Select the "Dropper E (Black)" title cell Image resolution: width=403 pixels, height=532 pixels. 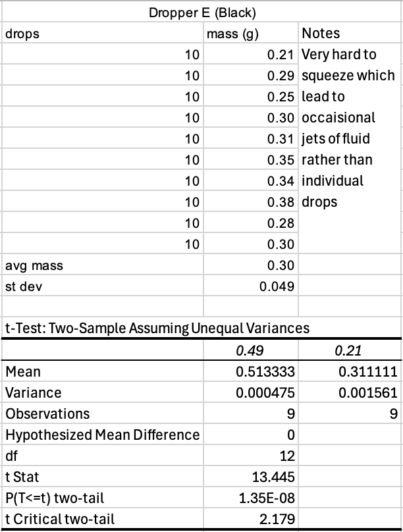tap(201, 12)
